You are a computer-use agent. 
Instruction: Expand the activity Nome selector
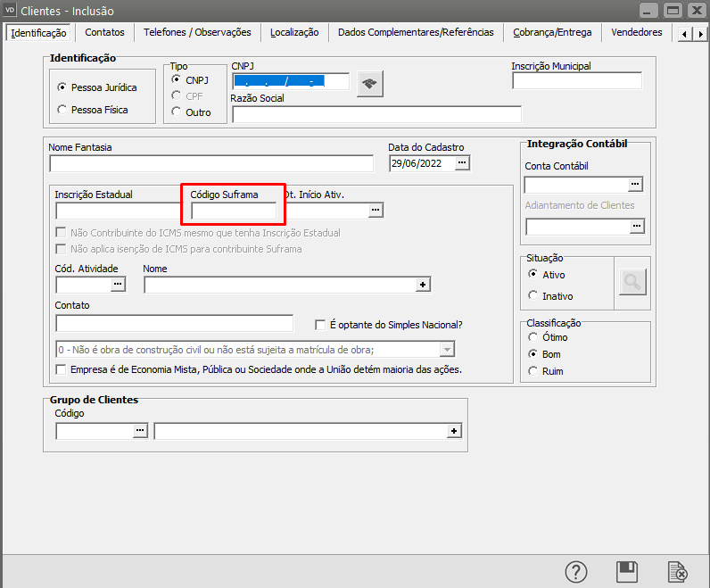423,285
